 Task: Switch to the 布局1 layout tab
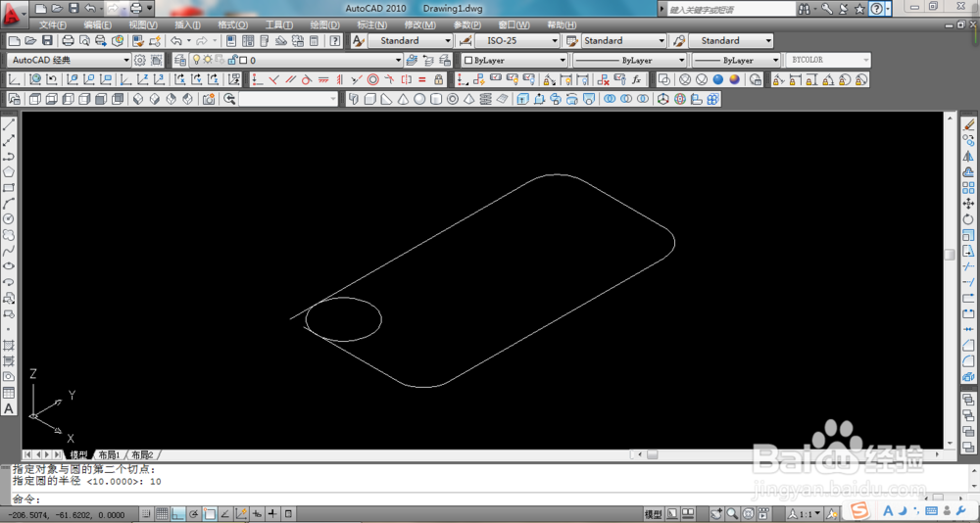(x=110, y=454)
